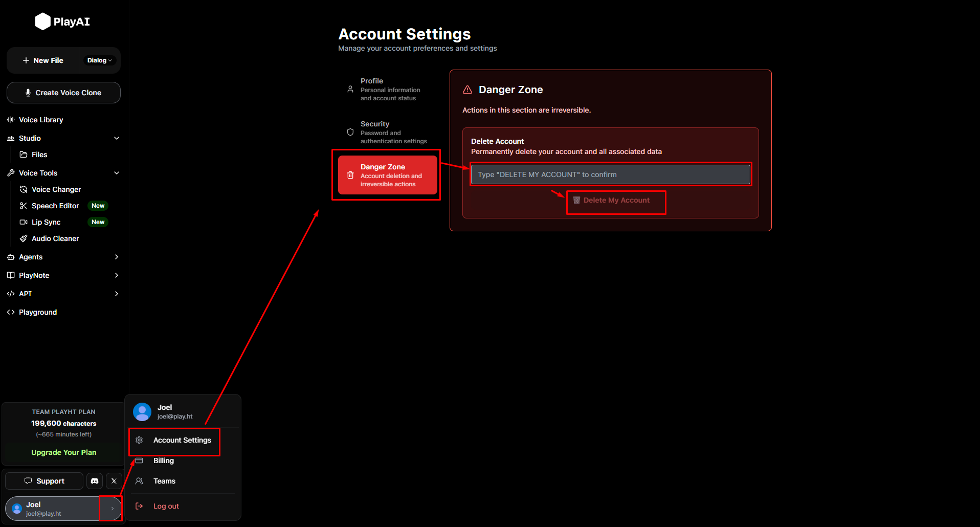980x527 pixels.
Task: Click the New badge beside Speech Editor
Action: pos(98,206)
